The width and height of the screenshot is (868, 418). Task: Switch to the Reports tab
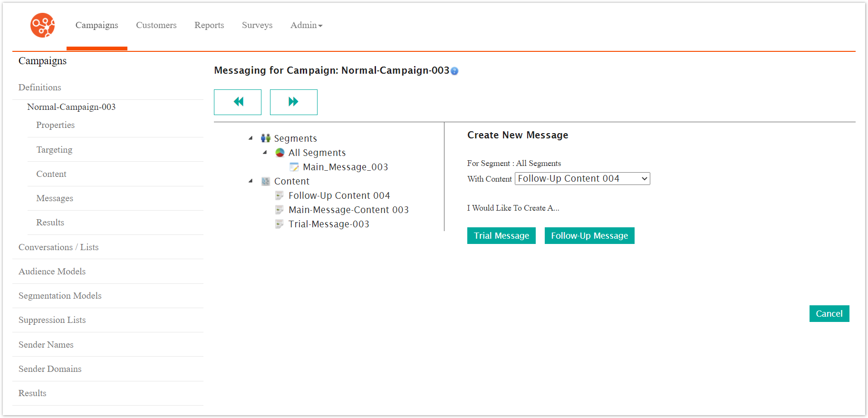(209, 25)
